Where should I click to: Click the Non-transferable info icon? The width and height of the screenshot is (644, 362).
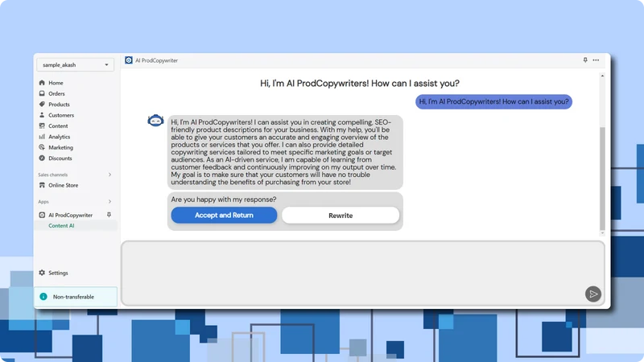pyautogui.click(x=43, y=296)
